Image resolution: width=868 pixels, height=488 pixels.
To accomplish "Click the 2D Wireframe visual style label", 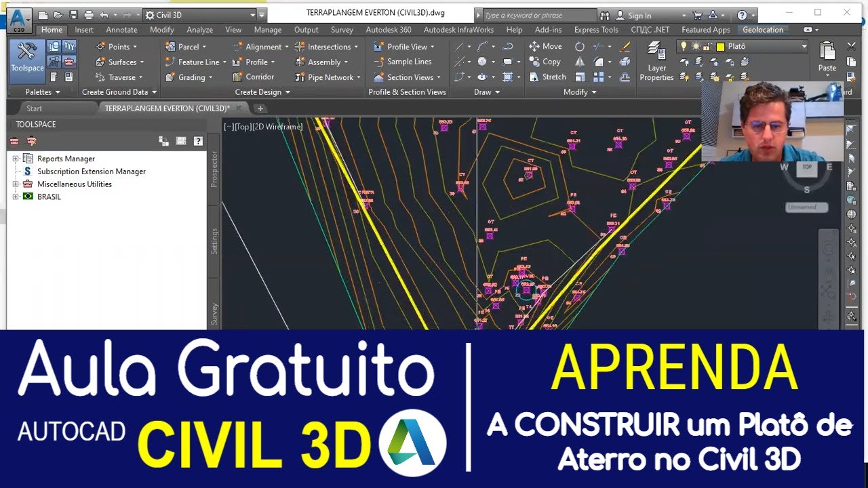I will (x=277, y=127).
